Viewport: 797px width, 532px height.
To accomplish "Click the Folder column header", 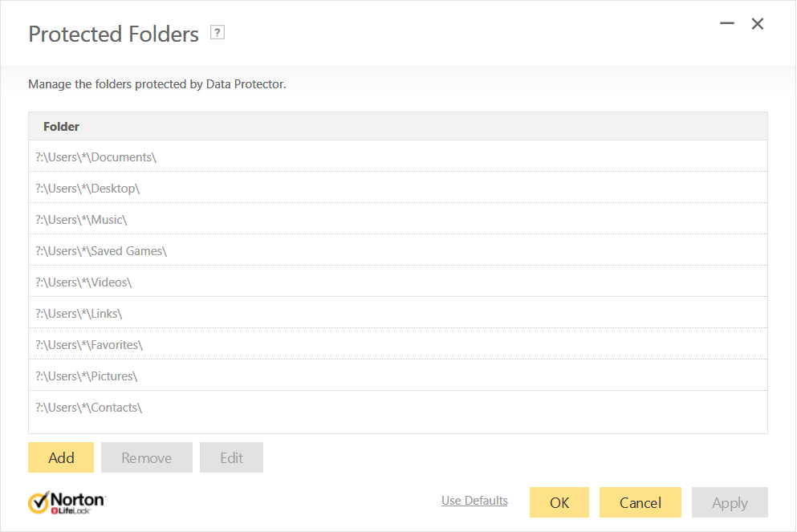I will tap(61, 127).
